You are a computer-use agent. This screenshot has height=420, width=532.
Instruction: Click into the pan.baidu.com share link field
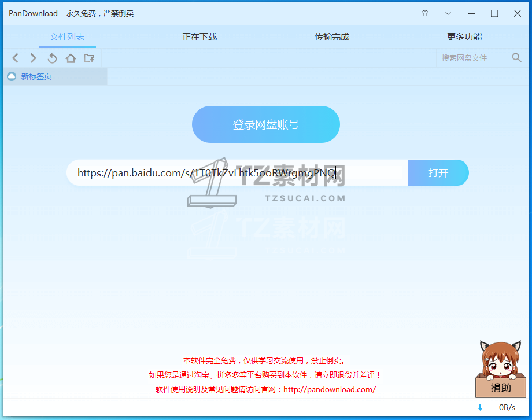tap(238, 173)
